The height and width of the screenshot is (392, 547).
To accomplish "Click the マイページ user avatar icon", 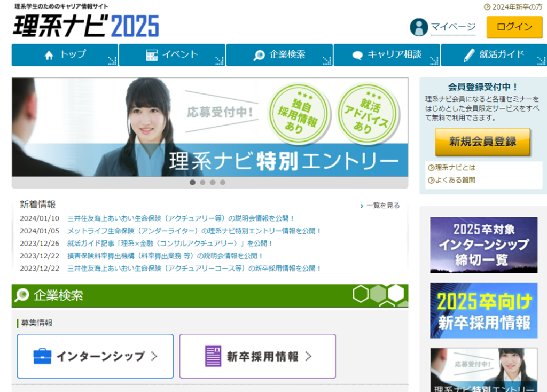I will coord(419,27).
